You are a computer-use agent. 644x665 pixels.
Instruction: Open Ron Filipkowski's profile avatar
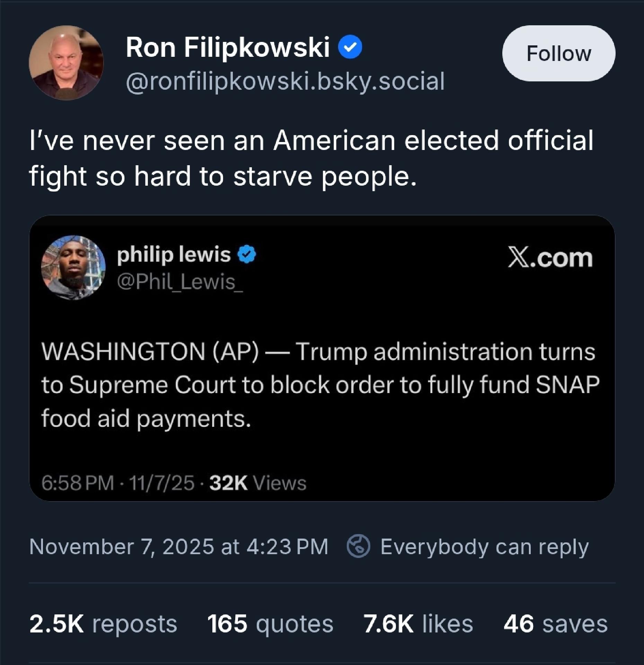click(66, 63)
